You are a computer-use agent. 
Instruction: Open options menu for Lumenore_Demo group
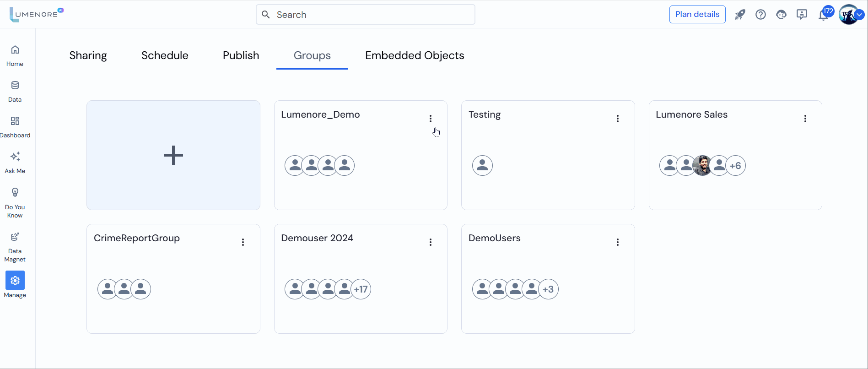(x=430, y=119)
